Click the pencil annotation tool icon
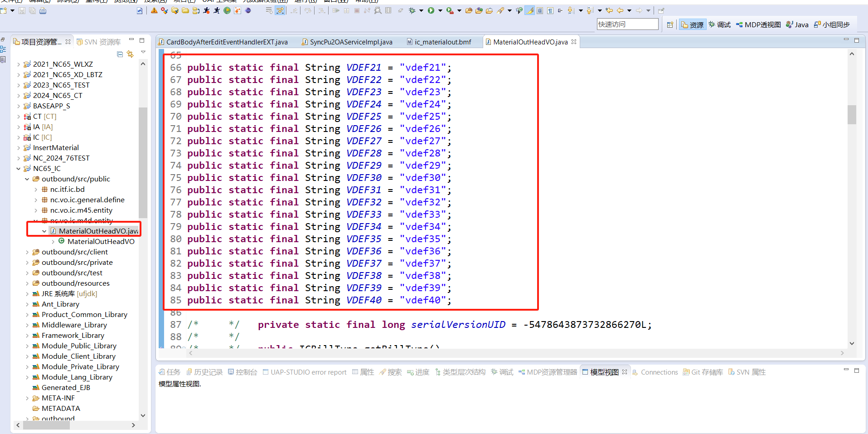The width and height of the screenshot is (868, 434). coord(500,10)
